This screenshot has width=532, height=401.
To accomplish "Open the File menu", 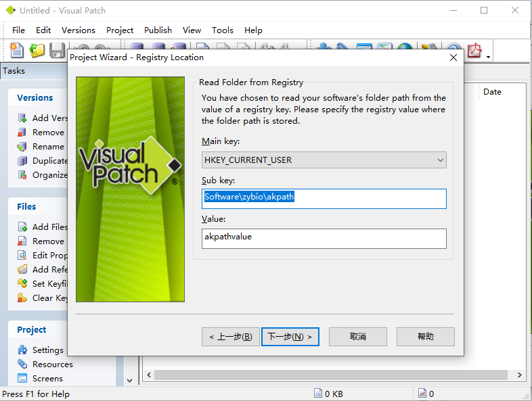I will [x=18, y=30].
